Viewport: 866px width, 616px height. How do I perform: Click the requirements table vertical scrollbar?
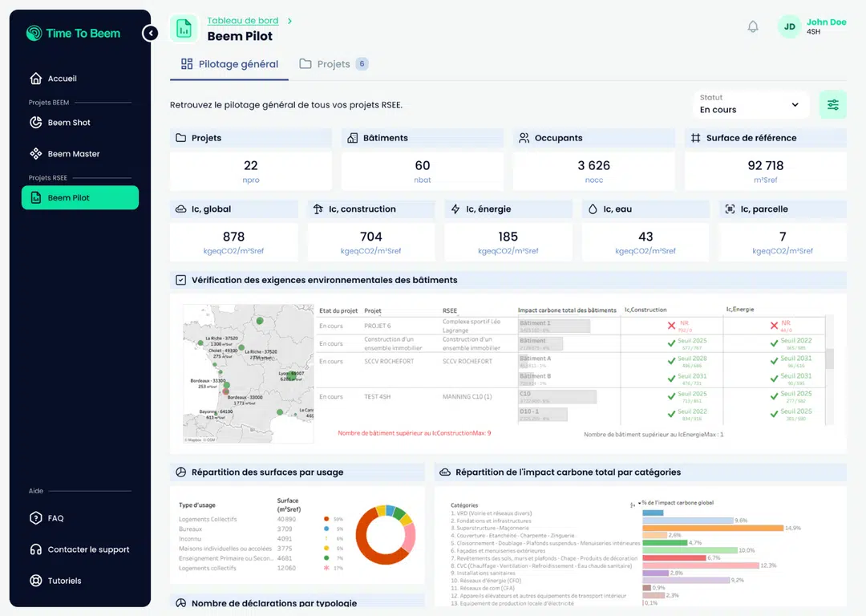tap(830, 359)
